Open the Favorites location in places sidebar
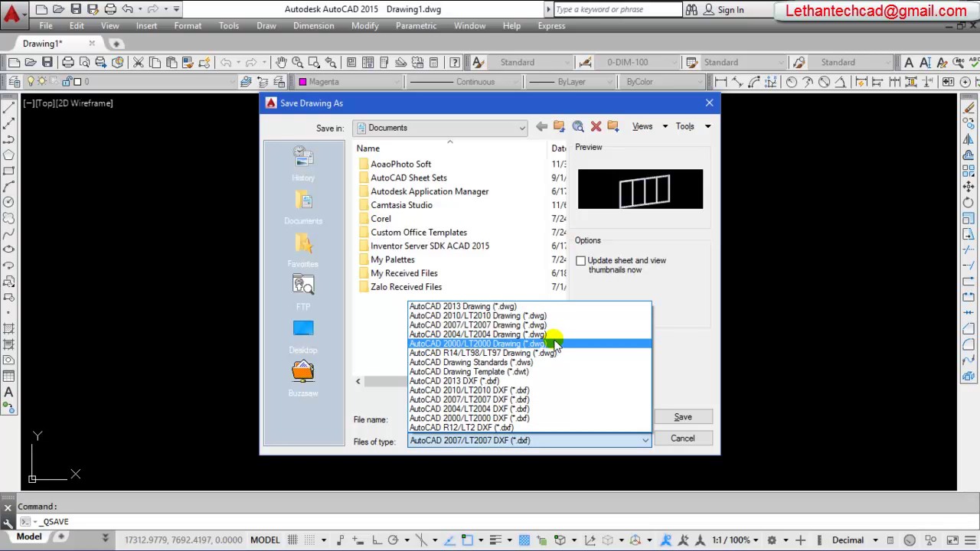The width and height of the screenshot is (980, 551). [x=303, y=249]
